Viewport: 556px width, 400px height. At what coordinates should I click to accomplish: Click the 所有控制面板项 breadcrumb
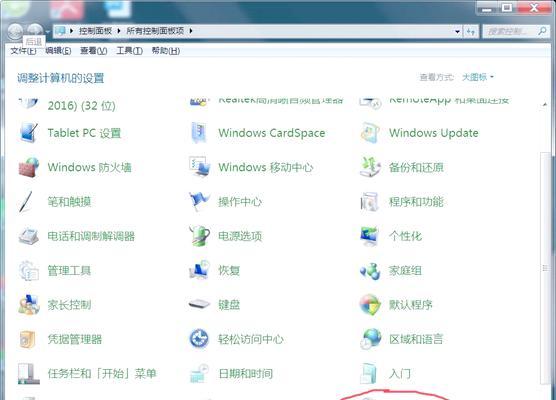tap(155, 31)
